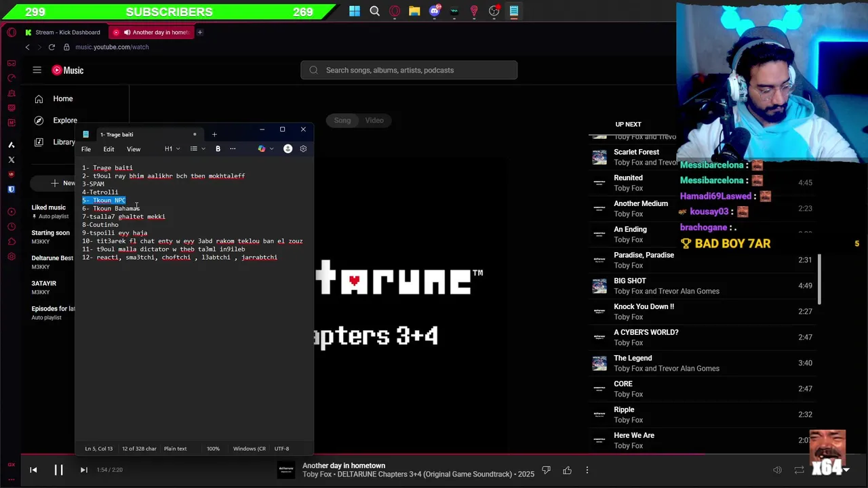Play Ripple from the queue
Image resolution: width=868 pixels, height=488 pixels.
[x=702, y=415]
